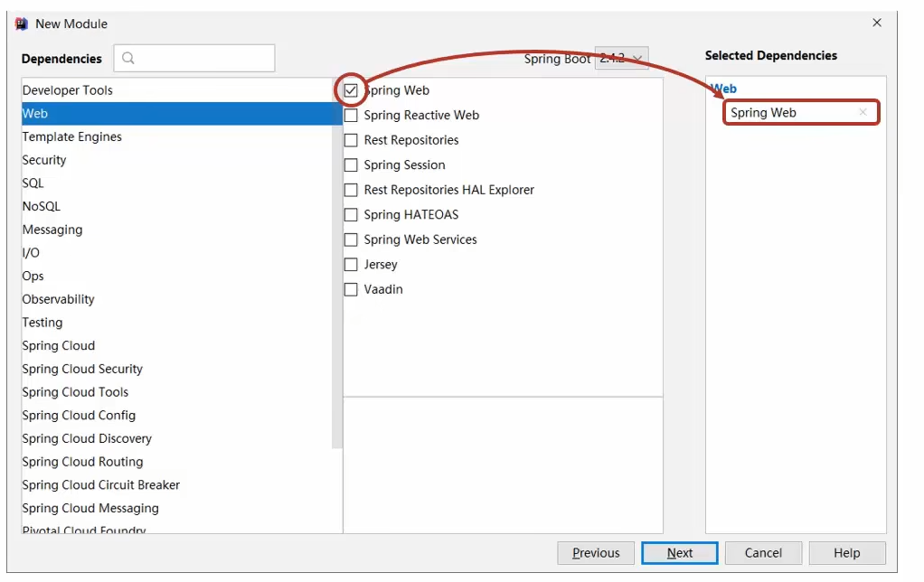Open the NoSQL category
This screenshot has height=582, width=924.
(x=177, y=206)
